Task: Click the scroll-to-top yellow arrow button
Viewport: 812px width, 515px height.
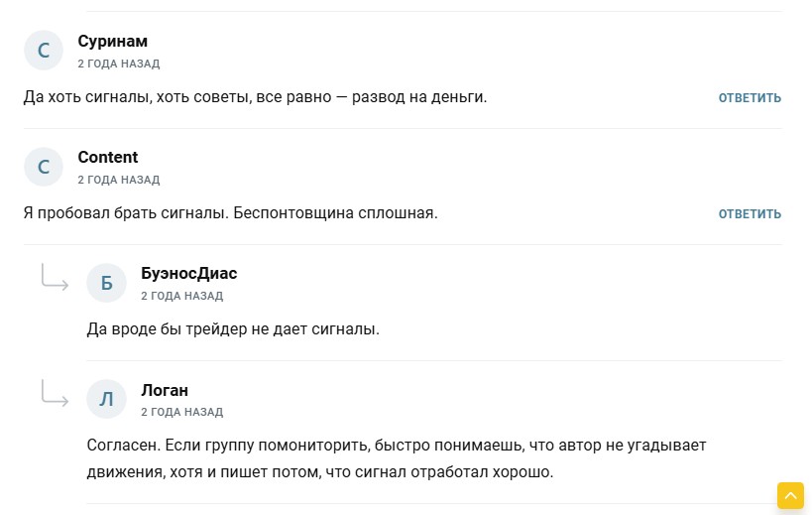Action: (x=790, y=495)
